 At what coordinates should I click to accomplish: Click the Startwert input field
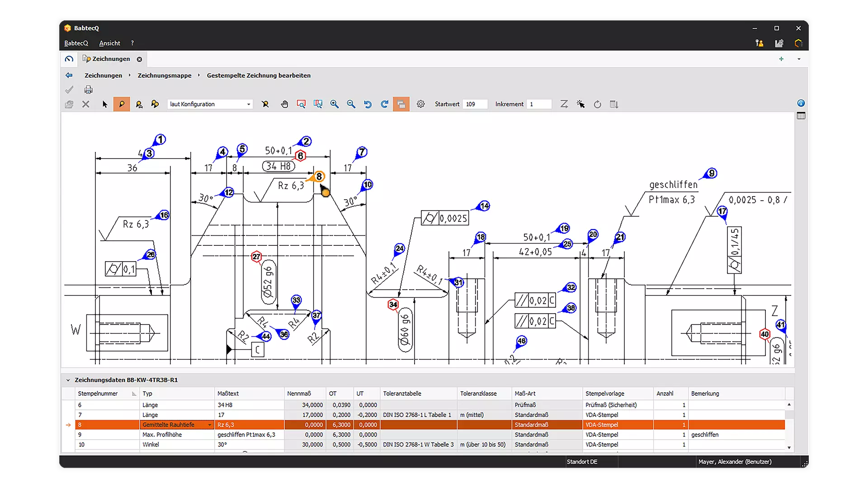pyautogui.click(x=475, y=104)
